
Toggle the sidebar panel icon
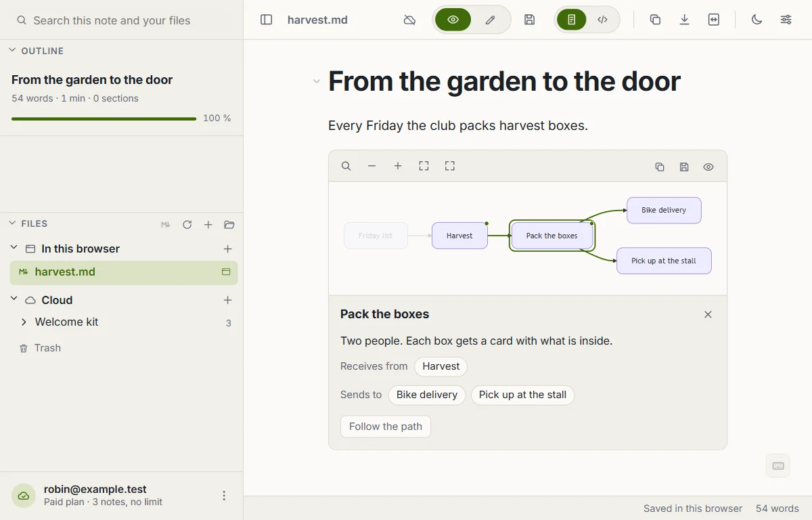pyautogui.click(x=267, y=20)
